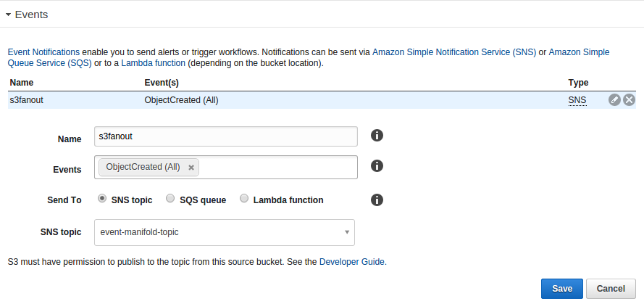Open the Event Notifications link
The height and width of the screenshot is (304, 644).
(x=43, y=52)
